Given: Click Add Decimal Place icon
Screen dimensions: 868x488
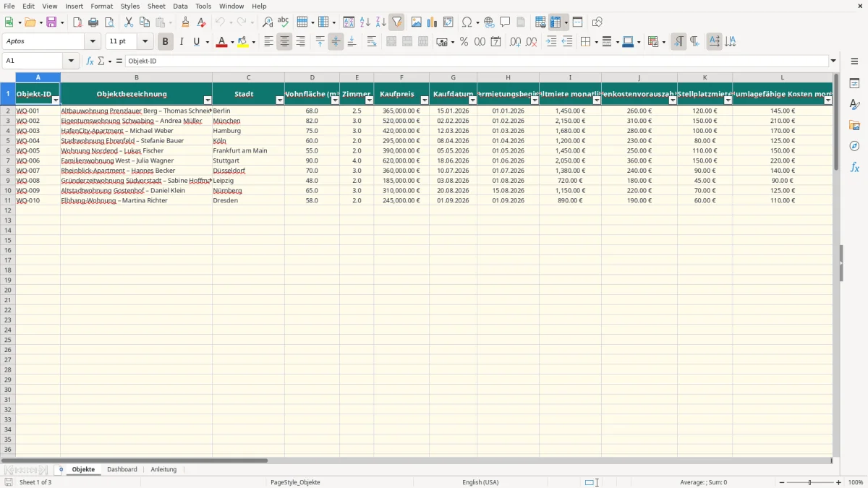Looking at the screenshot, I should pyautogui.click(x=515, y=42).
